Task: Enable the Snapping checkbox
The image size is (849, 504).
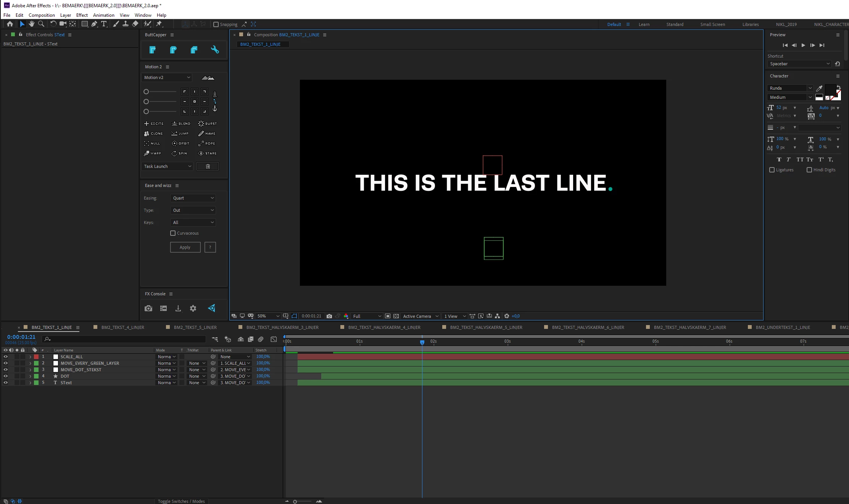Action: pyautogui.click(x=216, y=24)
